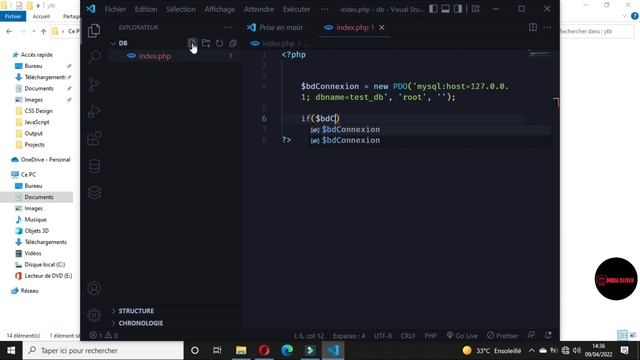This screenshot has height=360, width=640.
Task: Collapse all folders in explorer
Action: point(233,43)
